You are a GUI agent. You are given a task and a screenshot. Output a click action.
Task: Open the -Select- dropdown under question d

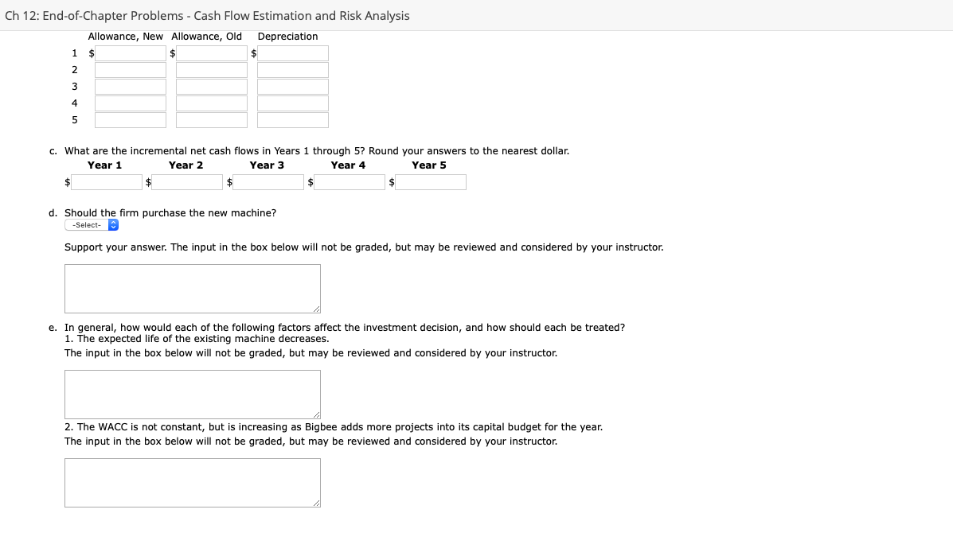coord(90,224)
